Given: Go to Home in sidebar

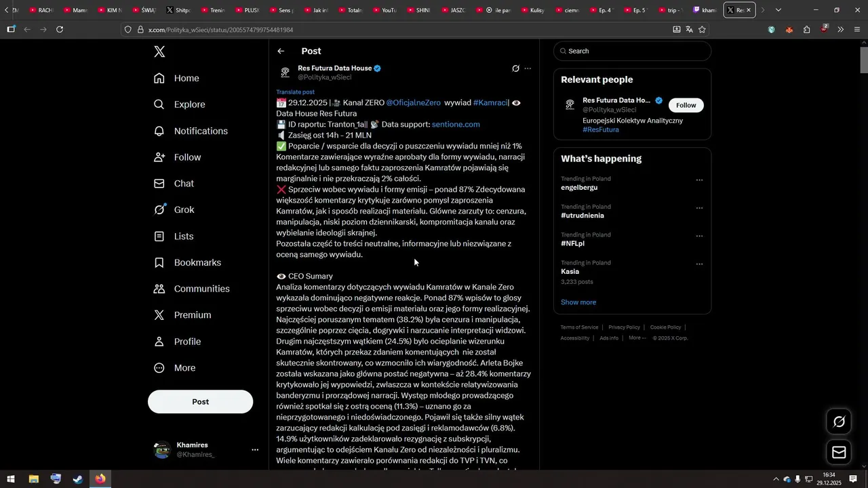Looking at the screenshot, I should click(176, 79).
